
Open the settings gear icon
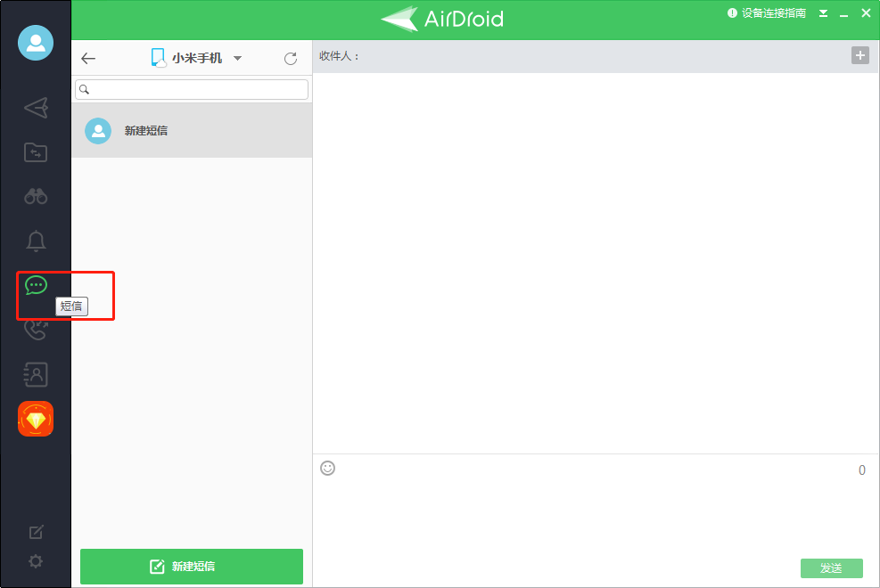click(x=36, y=561)
